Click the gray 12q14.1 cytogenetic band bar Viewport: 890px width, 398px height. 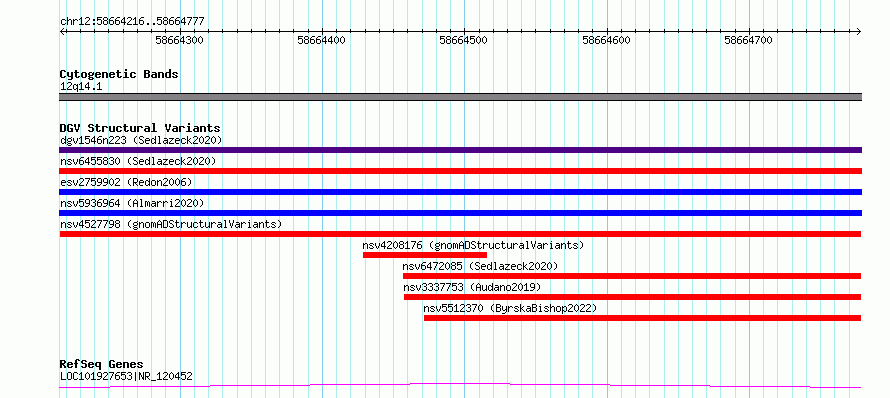(x=460, y=97)
